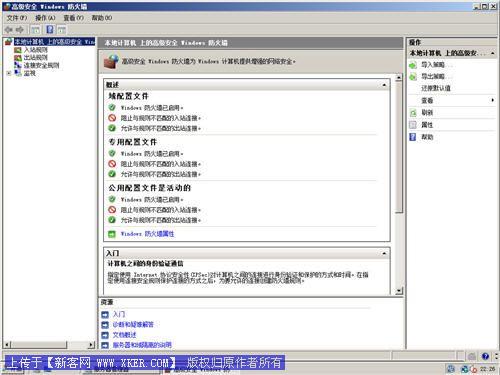This screenshot has height=375, width=500.
Task: Click the toolbar Back arrow icon
Action: click(x=9, y=30)
